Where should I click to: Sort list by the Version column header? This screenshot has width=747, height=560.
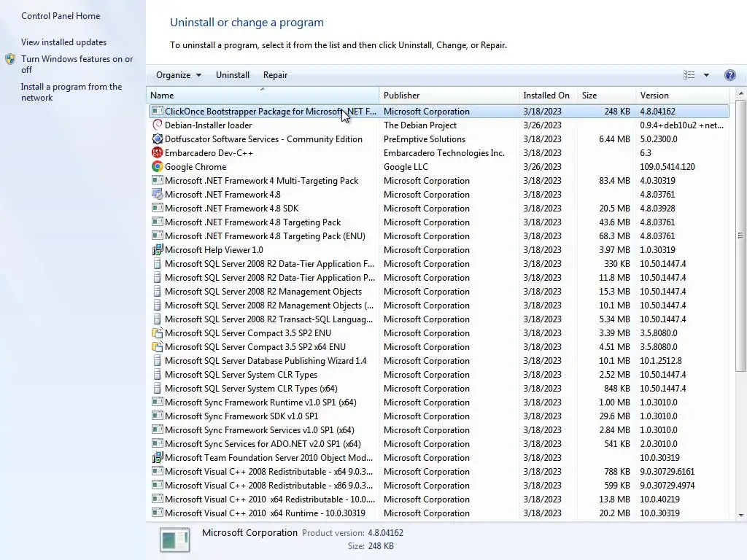coord(684,96)
